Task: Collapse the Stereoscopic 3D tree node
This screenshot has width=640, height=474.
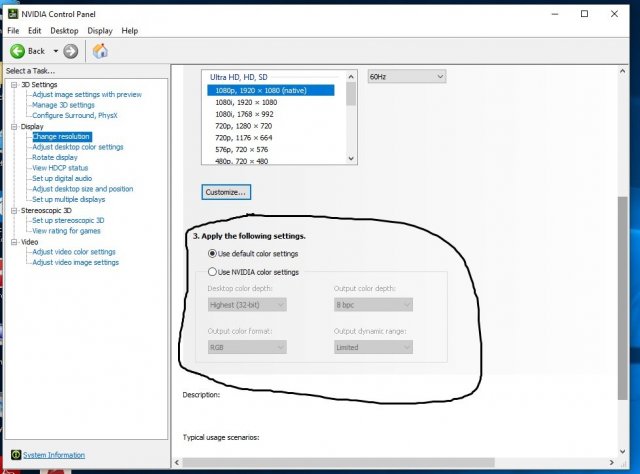Action: [x=14, y=210]
